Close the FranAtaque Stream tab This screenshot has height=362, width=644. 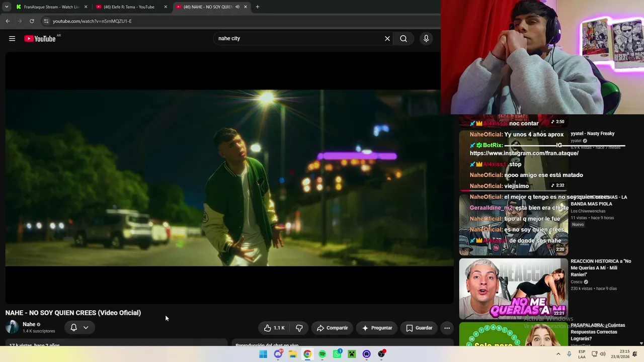[86, 7]
